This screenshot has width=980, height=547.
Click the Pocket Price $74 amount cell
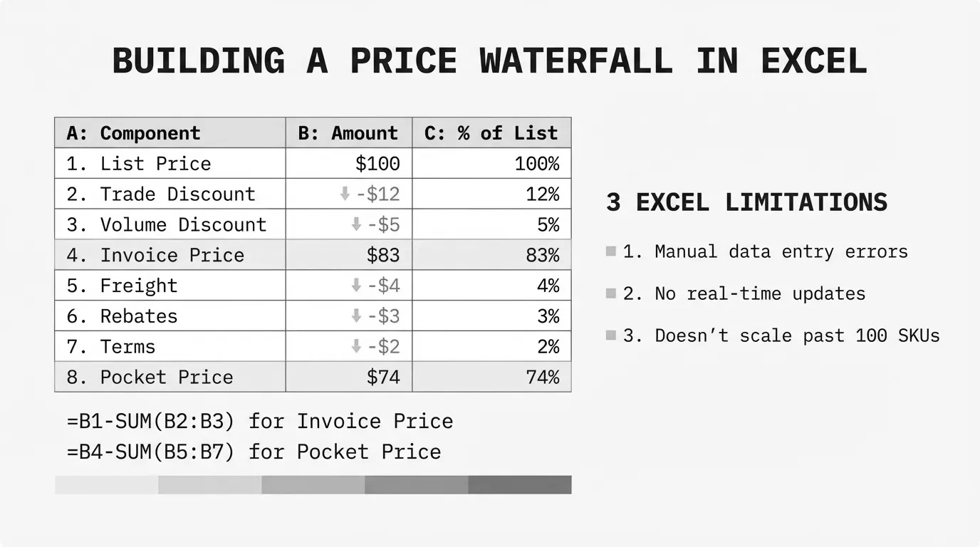click(348, 377)
